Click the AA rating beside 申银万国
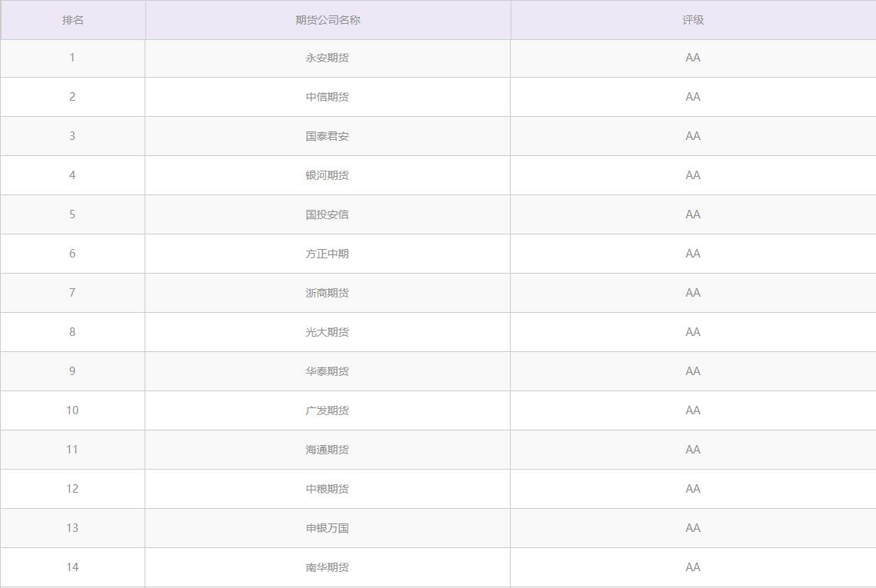 pyautogui.click(x=693, y=527)
